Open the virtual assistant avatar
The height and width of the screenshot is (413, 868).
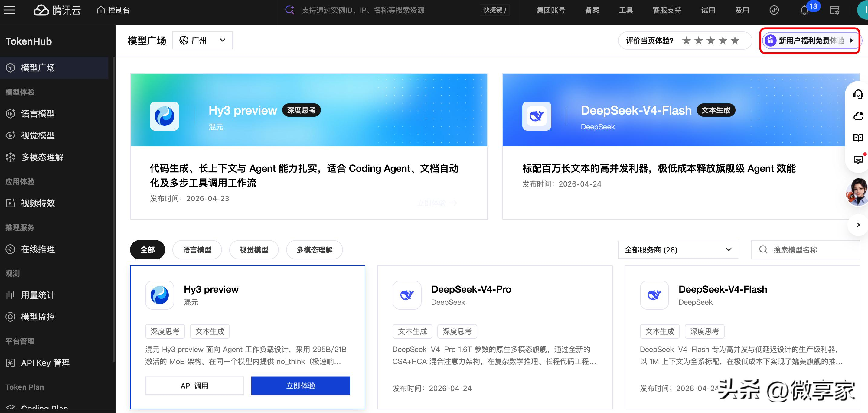[857, 192]
